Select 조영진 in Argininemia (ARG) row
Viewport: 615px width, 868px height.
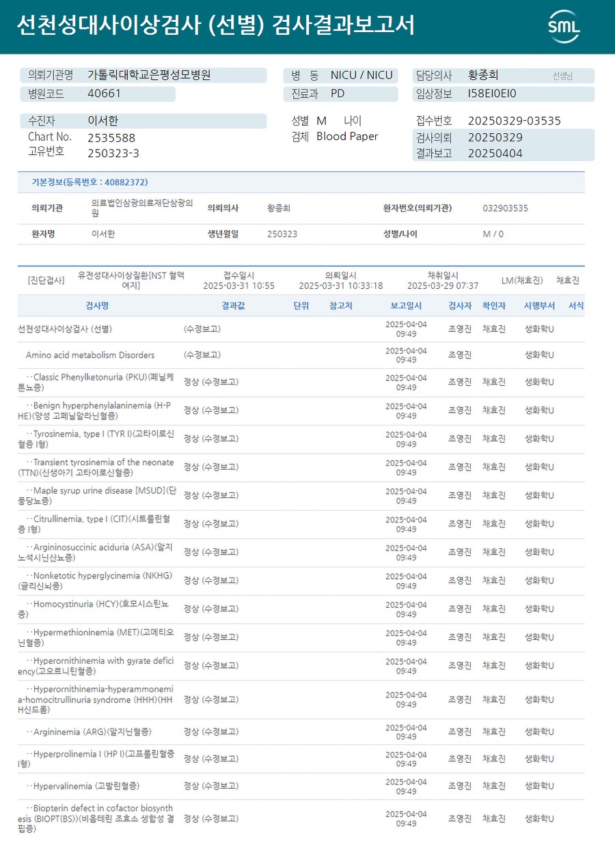460,731
